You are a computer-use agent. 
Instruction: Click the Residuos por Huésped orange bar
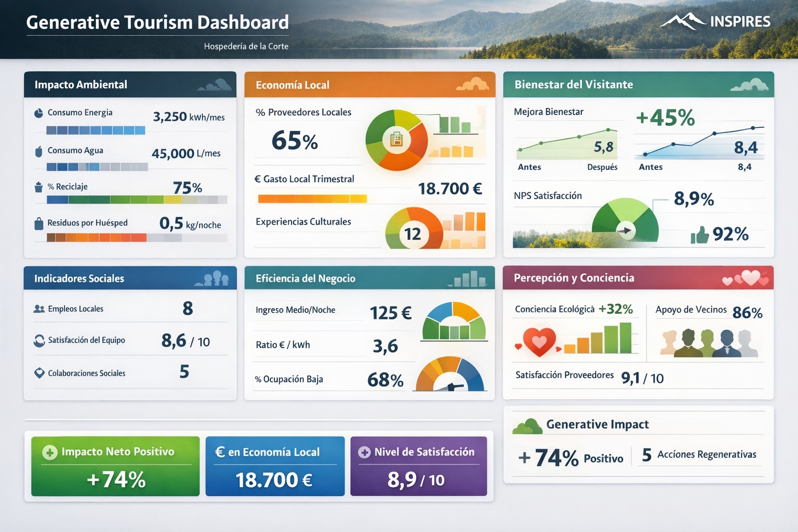(x=97, y=238)
